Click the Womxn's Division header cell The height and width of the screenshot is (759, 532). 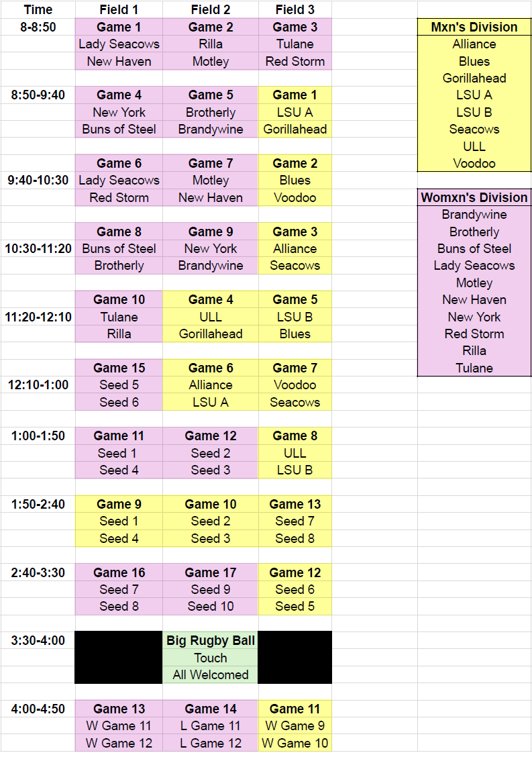click(x=474, y=198)
